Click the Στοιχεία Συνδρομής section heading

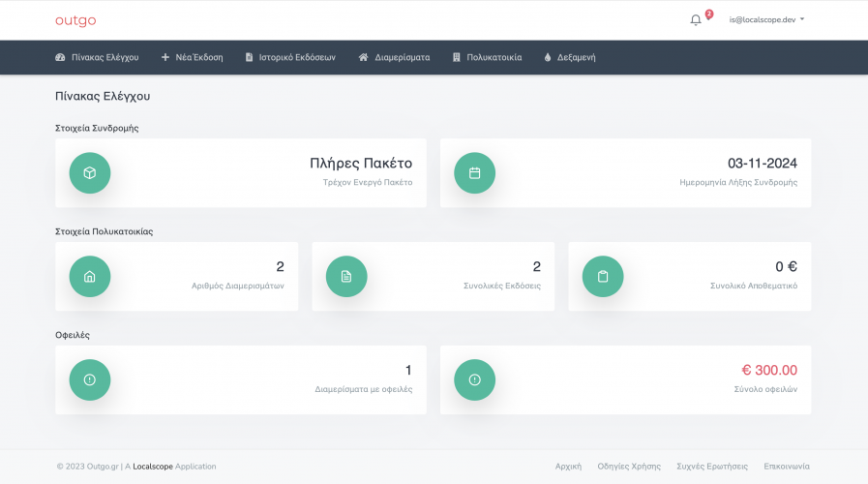pos(97,128)
